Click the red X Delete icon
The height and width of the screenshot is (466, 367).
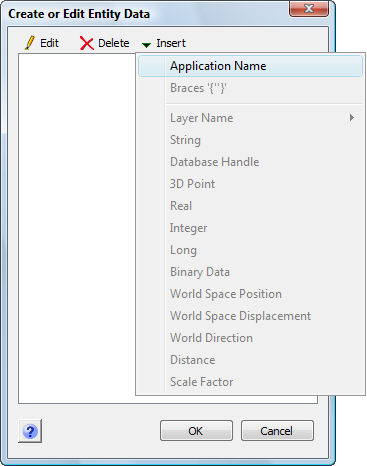pyautogui.click(x=87, y=43)
